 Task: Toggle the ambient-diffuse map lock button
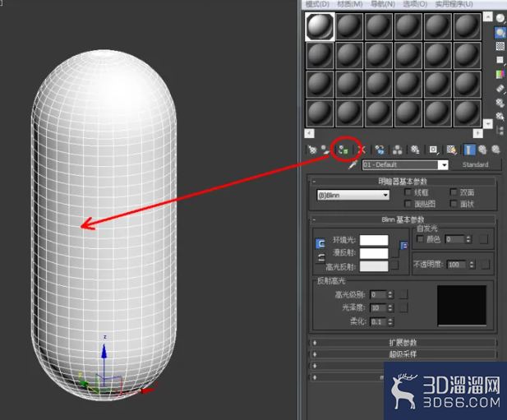point(404,246)
